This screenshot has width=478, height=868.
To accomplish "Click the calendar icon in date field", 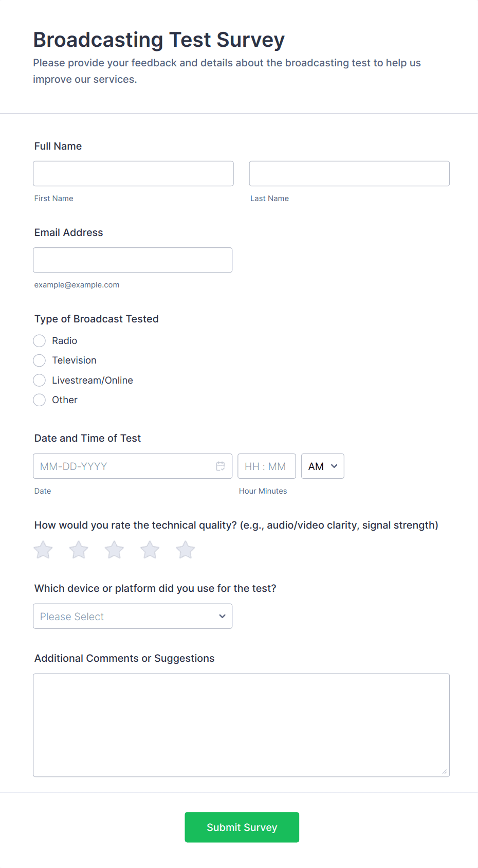I will (x=220, y=466).
